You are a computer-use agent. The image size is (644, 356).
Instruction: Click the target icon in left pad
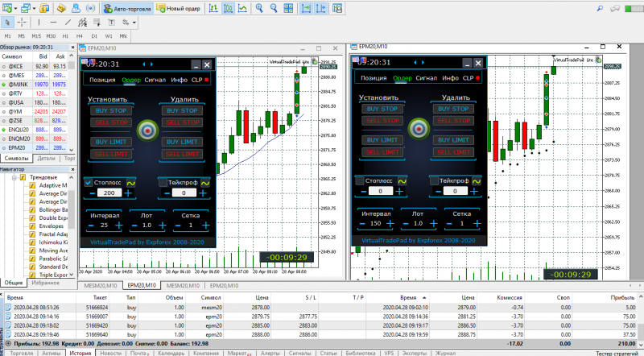pos(147,130)
